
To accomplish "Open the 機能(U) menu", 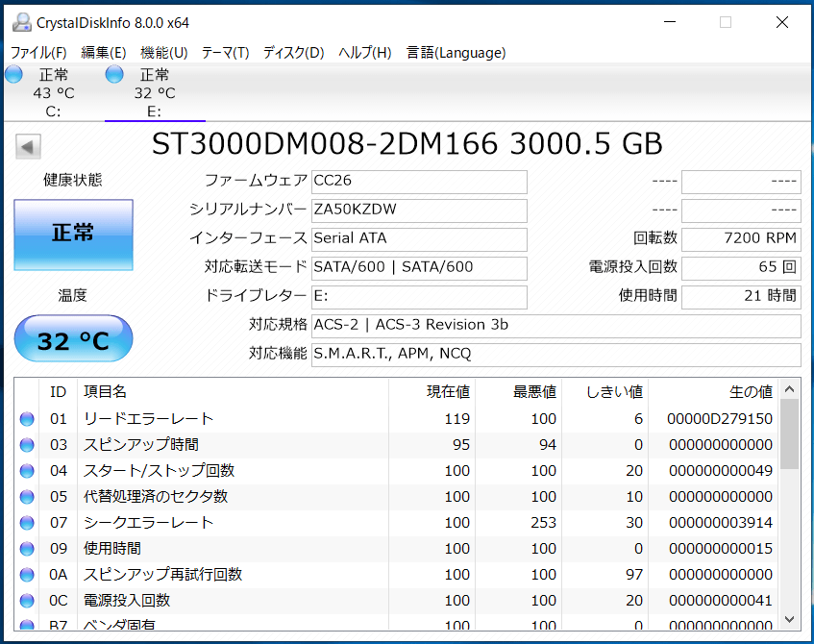I will tap(164, 53).
